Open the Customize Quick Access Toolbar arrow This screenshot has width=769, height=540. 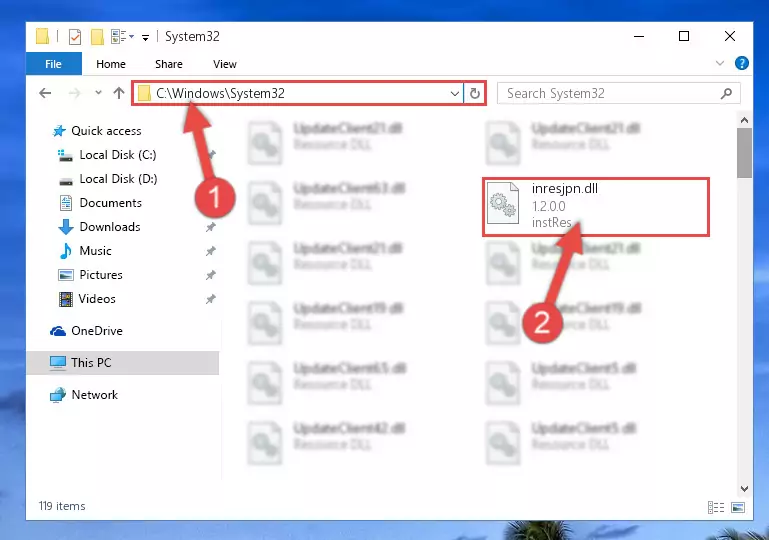click(145, 38)
